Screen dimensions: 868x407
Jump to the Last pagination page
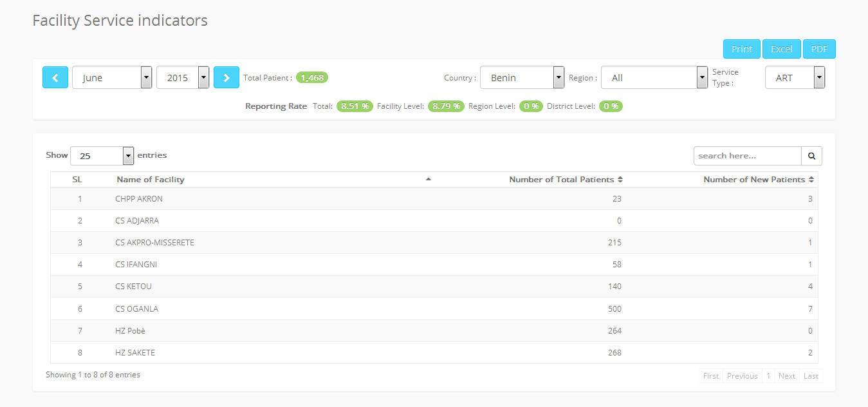point(811,376)
